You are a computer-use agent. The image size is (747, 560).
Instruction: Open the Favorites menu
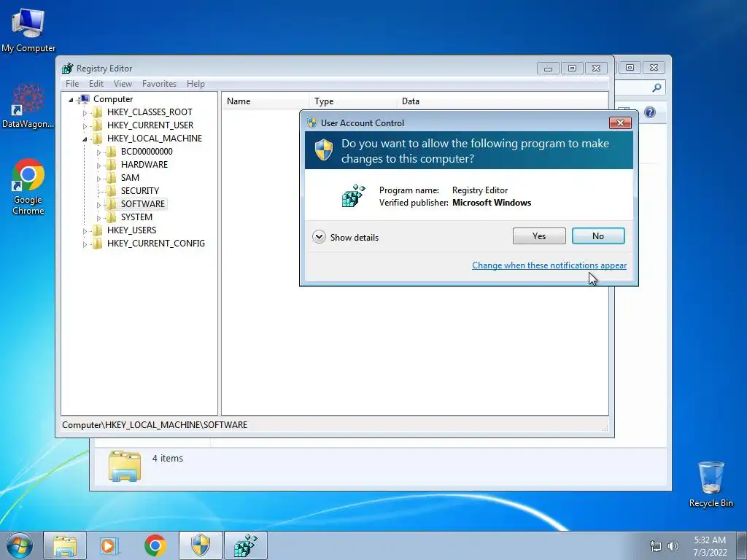click(159, 84)
